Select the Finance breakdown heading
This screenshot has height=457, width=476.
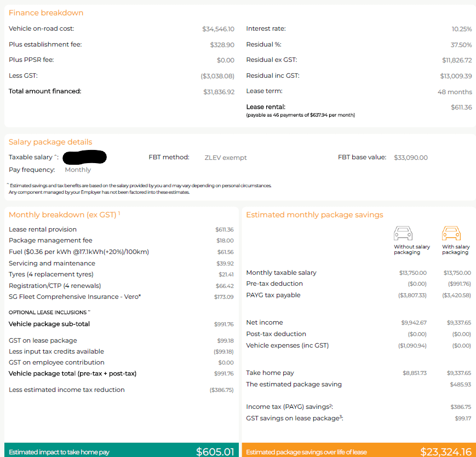pos(46,13)
